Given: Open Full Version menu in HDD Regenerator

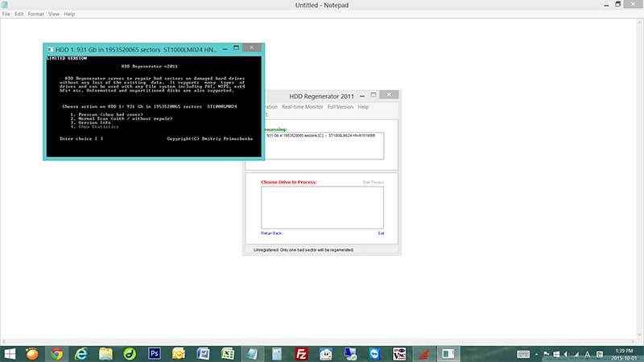Looking at the screenshot, I should [x=340, y=107].
